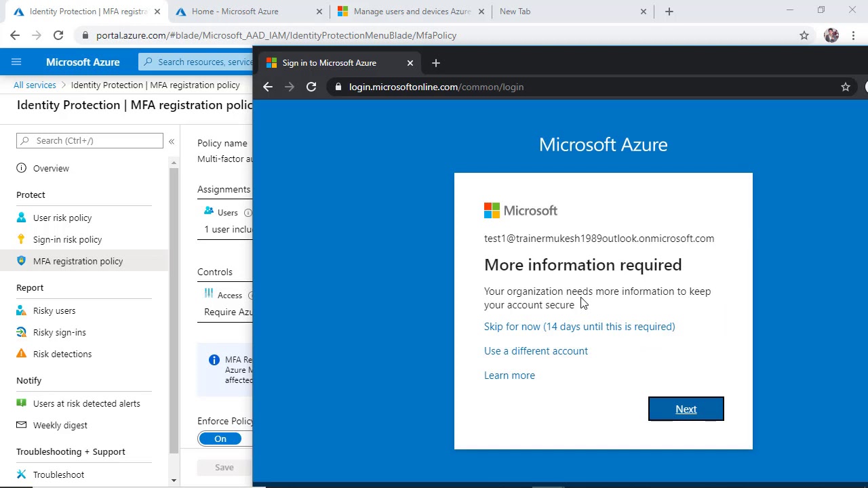This screenshot has height=488, width=868.
Task: Click Use a different account link
Action: 536,351
